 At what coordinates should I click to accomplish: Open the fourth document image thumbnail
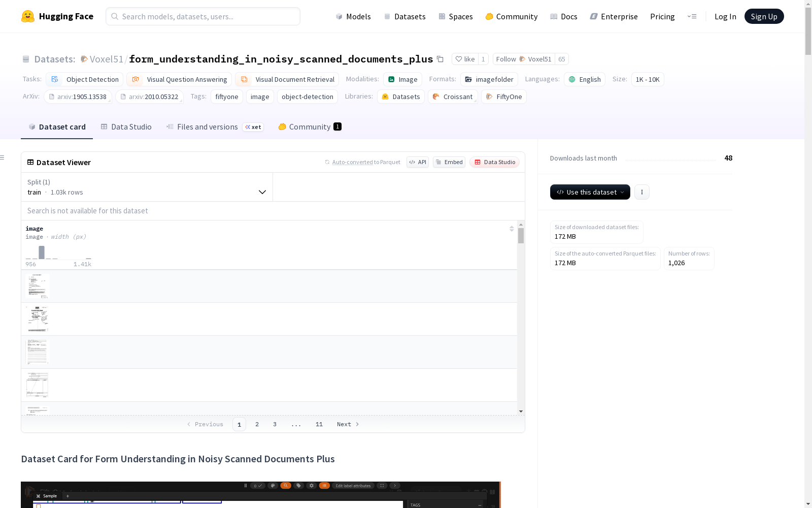pos(37,385)
